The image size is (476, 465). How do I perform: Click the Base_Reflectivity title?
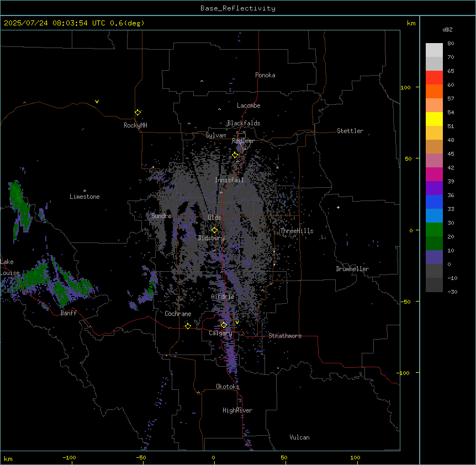pos(238,8)
